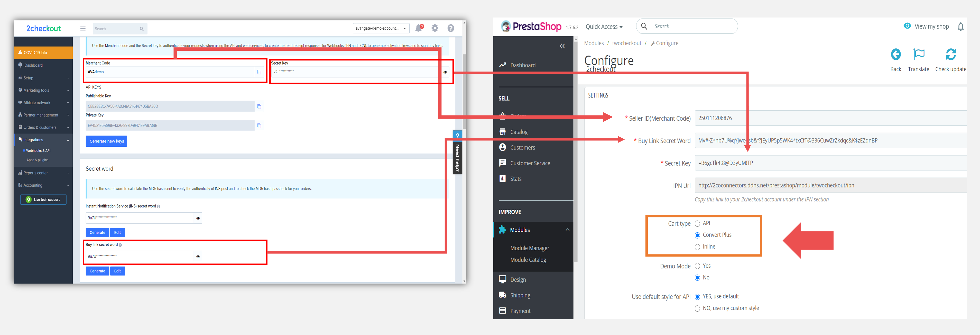
Task: Copy the Publishable Key value
Action: coord(259,106)
